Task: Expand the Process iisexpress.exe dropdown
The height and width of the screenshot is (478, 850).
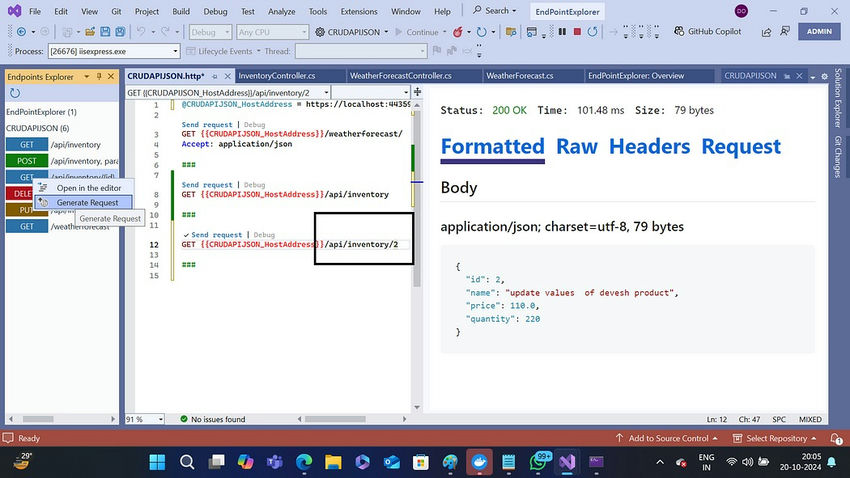Action: pos(114,51)
